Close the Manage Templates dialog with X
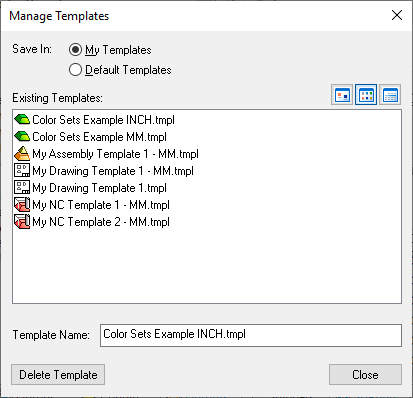Viewport: 413px width, 398px height. coord(397,15)
